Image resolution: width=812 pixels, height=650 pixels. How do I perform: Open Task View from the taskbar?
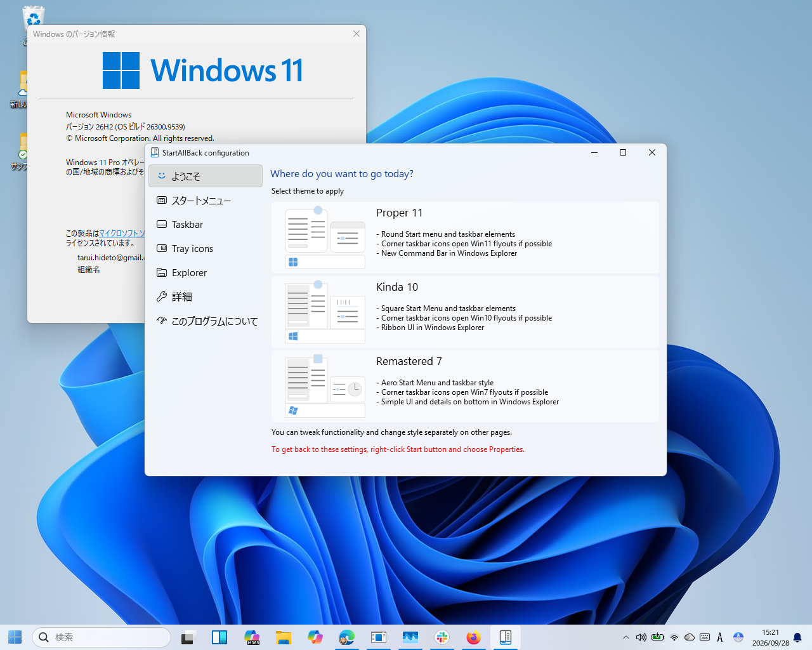(x=188, y=637)
